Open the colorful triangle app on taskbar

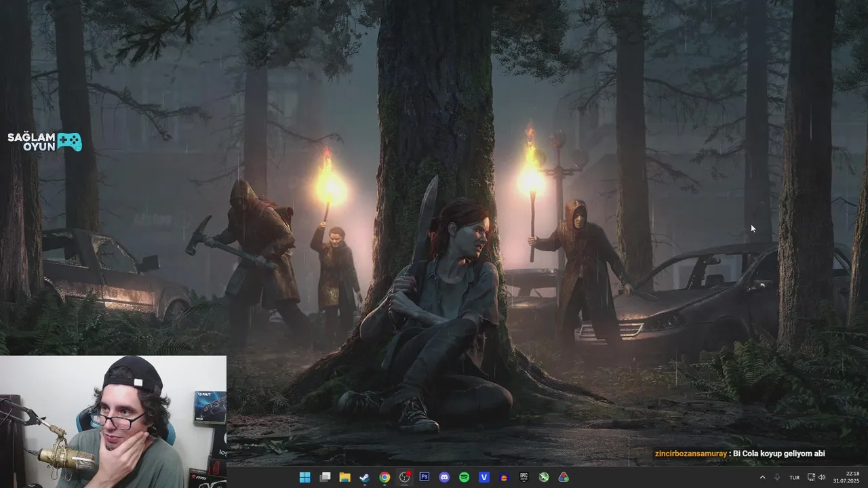(564, 477)
